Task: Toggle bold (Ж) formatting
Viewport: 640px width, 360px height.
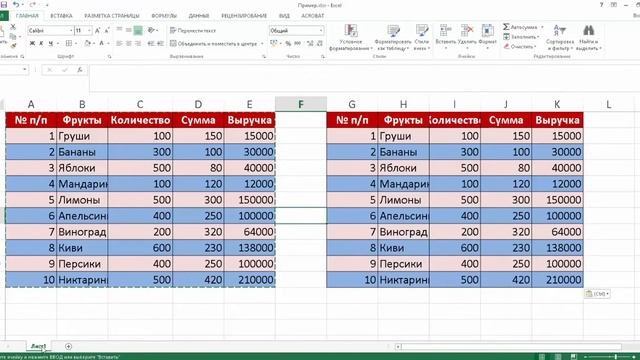Action: [x=32, y=43]
